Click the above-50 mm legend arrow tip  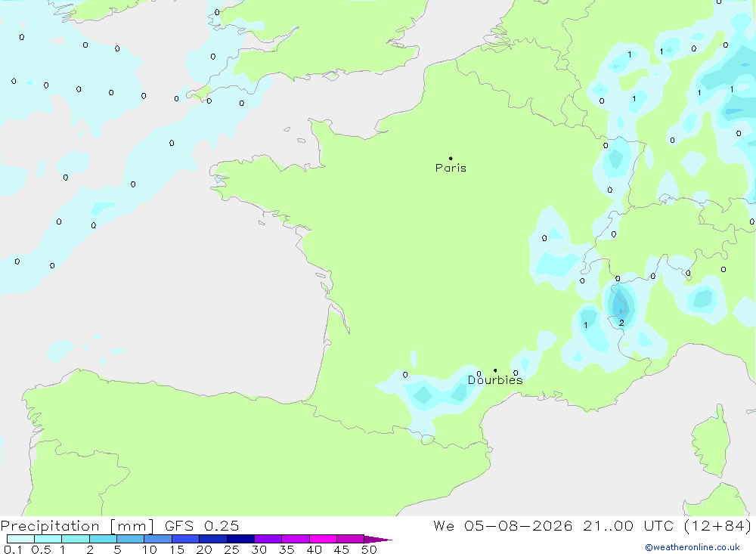click(x=378, y=540)
